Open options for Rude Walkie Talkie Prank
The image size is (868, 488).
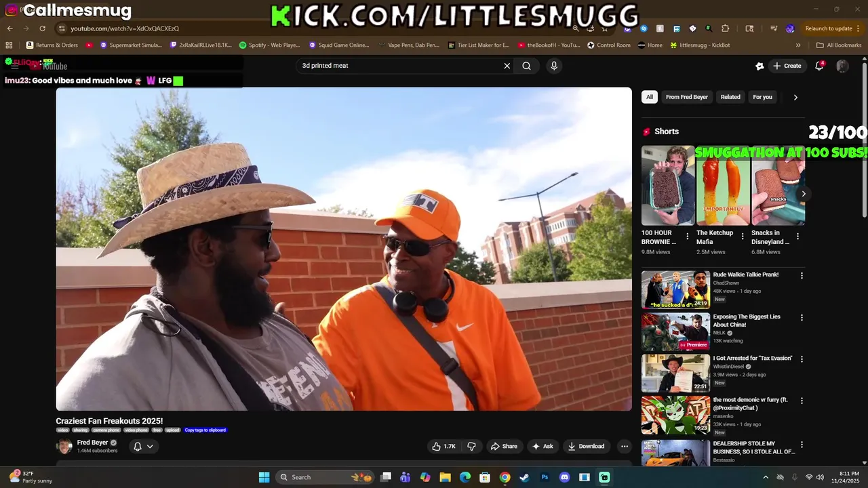click(802, 276)
